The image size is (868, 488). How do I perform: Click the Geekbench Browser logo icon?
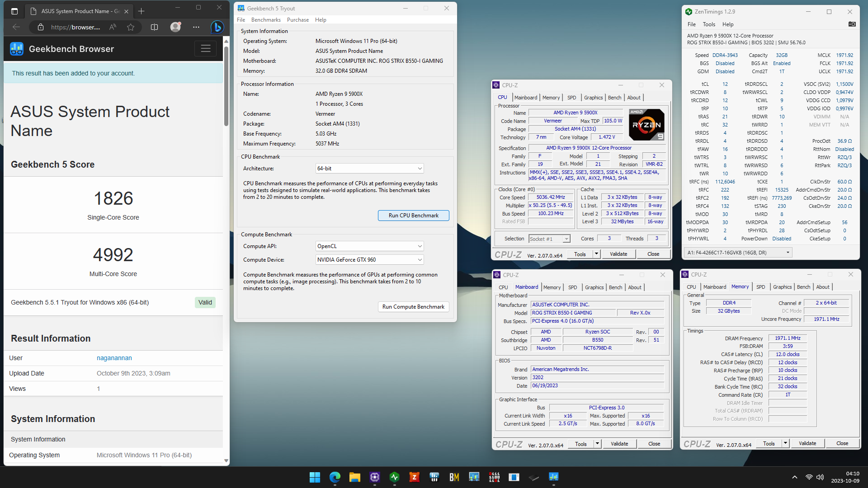point(17,49)
